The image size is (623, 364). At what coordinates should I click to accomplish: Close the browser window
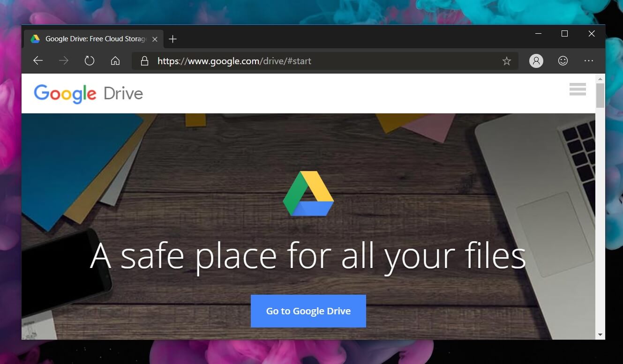(x=592, y=34)
